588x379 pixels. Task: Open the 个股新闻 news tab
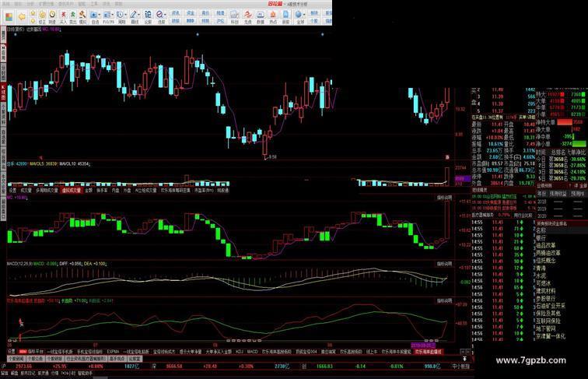click(x=16, y=359)
